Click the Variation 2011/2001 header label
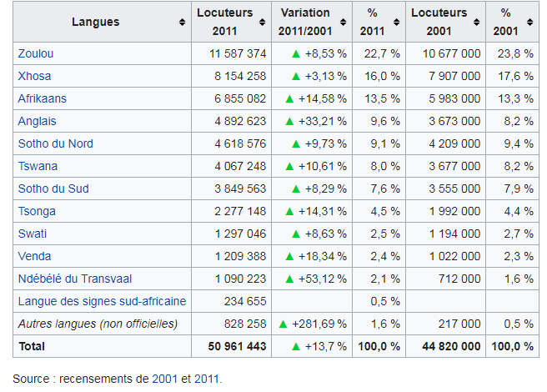Screen dimensions: 547x392 [305, 22]
